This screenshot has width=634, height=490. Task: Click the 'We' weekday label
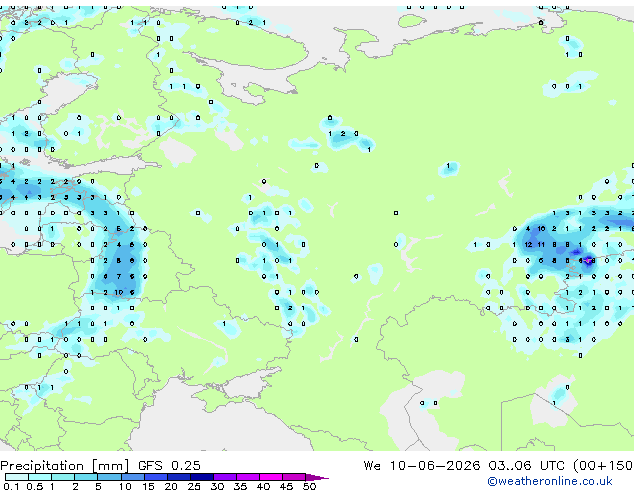[372, 466]
